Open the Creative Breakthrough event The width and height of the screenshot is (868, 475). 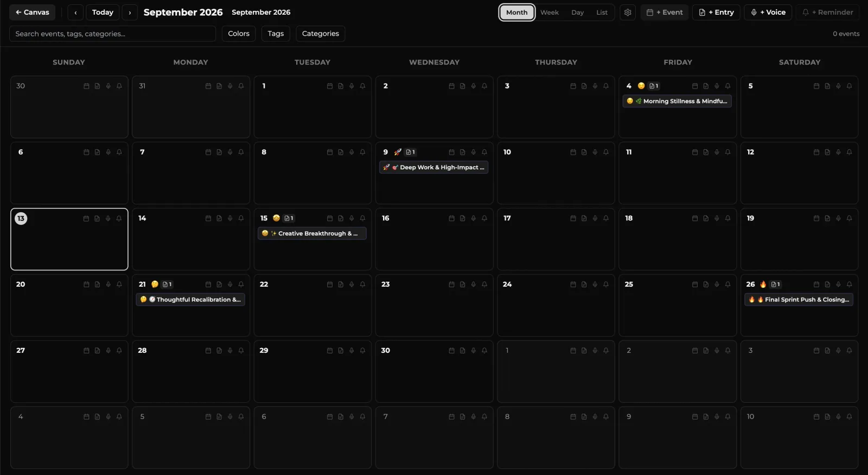pyautogui.click(x=312, y=233)
